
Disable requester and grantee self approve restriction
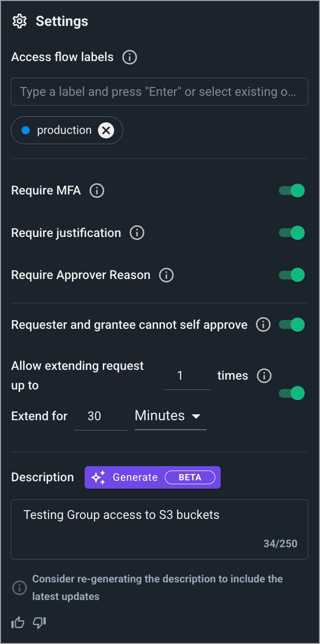292,325
